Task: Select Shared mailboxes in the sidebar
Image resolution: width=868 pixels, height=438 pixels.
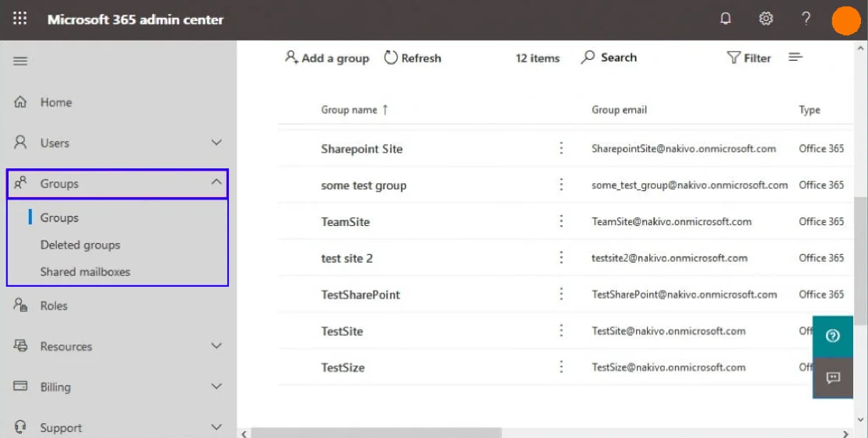Action: pos(85,272)
